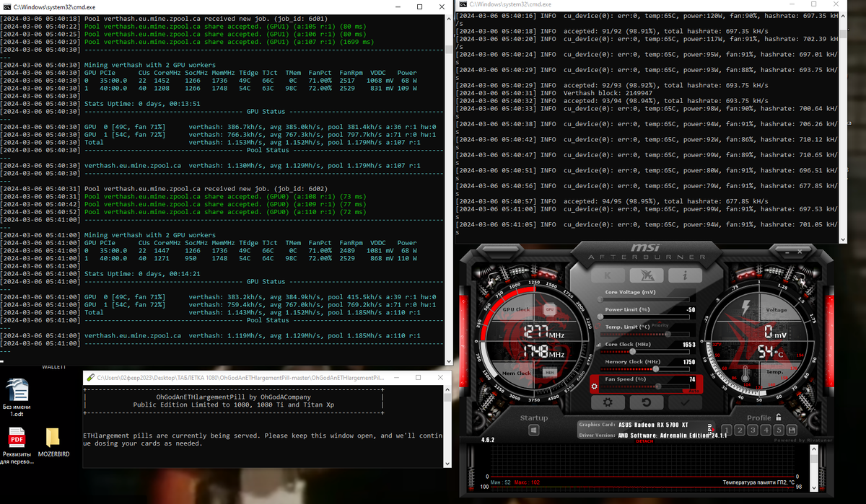
Task: Save the current profile with the floppy icon
Action: click(x=793, y=430)
